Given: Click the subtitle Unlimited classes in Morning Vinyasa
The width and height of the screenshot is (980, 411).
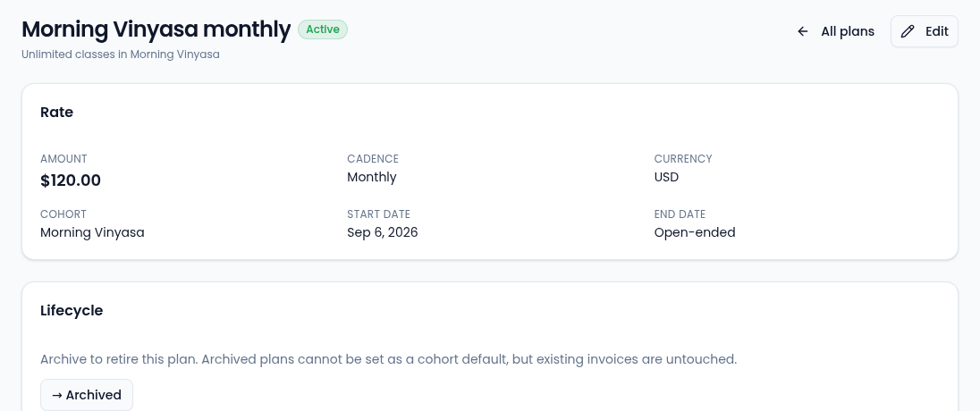Looking at the screenshot, I should click(121, 55).
